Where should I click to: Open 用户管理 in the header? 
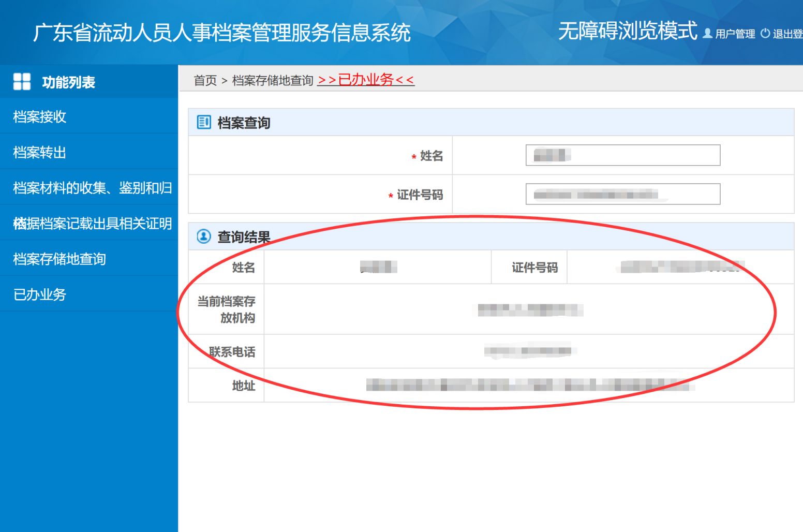click(x=735, y=34)
